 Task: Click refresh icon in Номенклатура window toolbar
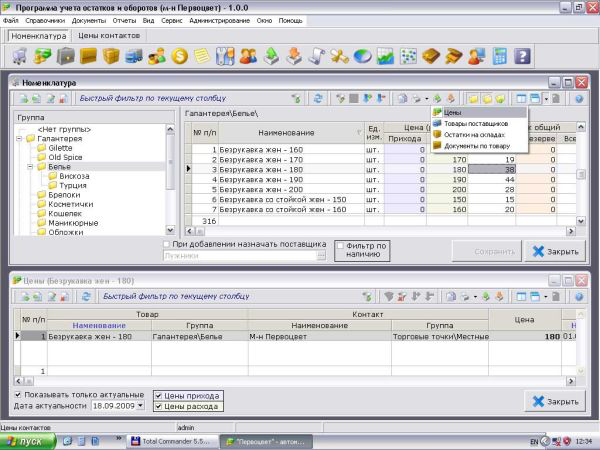[318, 99]
